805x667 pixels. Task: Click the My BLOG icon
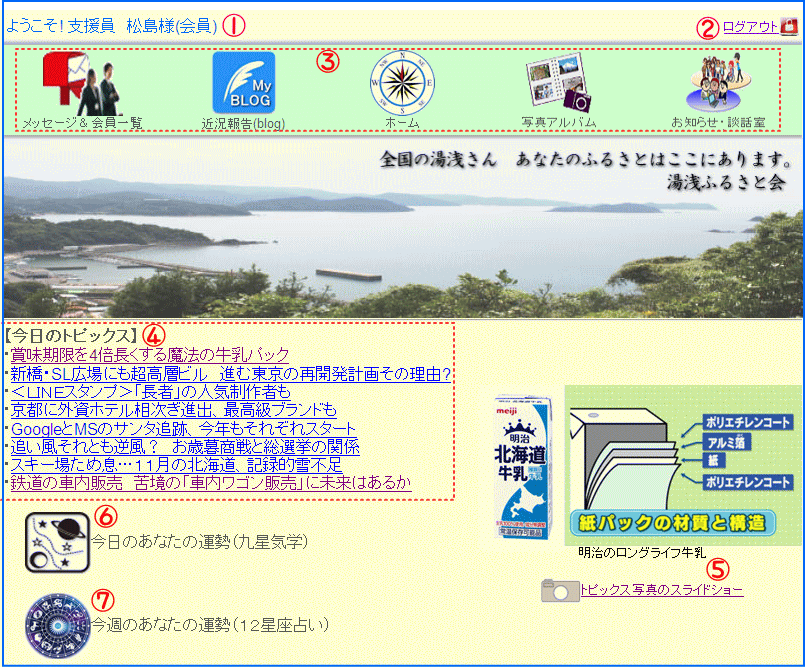pos(243,82)
